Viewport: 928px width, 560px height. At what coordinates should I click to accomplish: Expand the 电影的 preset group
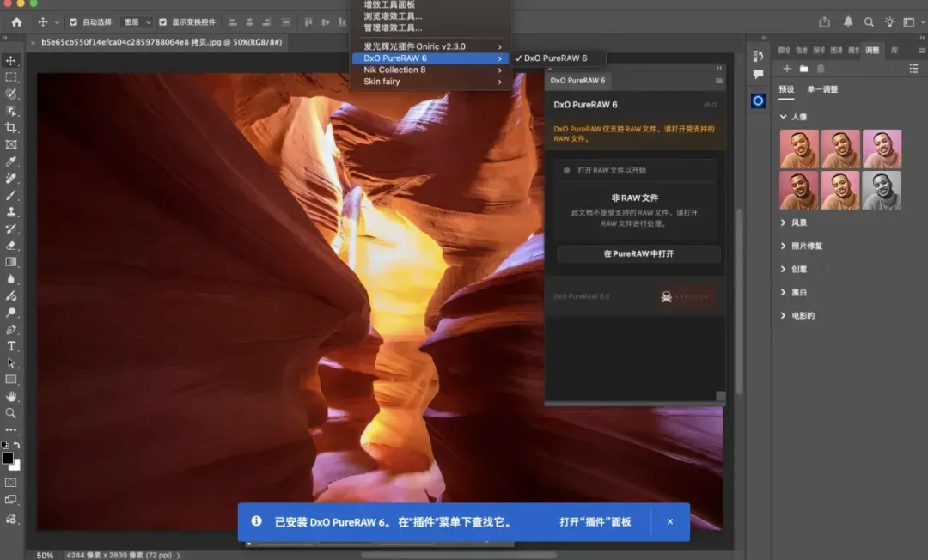[x=783, y=315]
